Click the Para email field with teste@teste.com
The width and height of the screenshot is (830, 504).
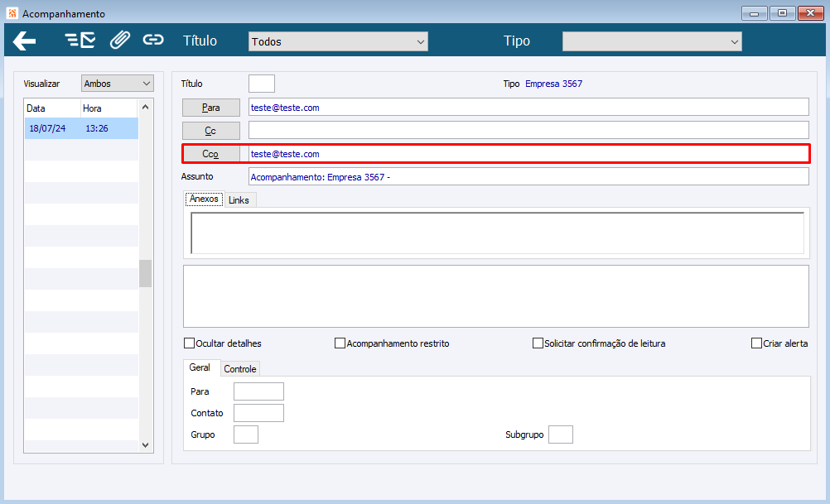[528, 107]
